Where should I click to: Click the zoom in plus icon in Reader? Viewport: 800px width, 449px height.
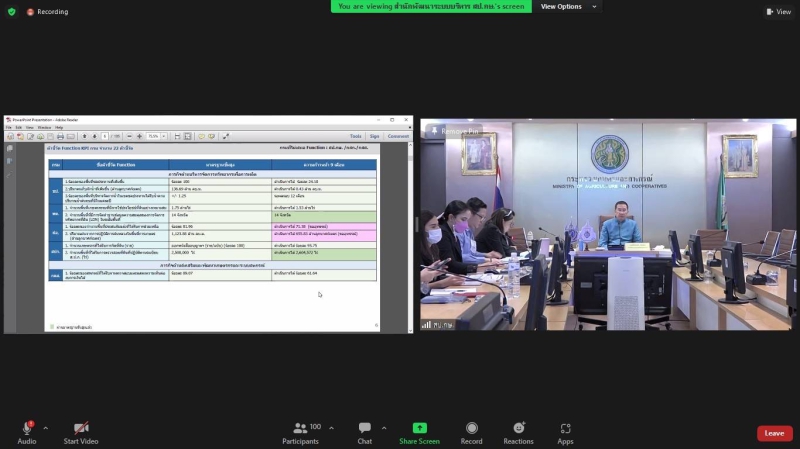139,136
